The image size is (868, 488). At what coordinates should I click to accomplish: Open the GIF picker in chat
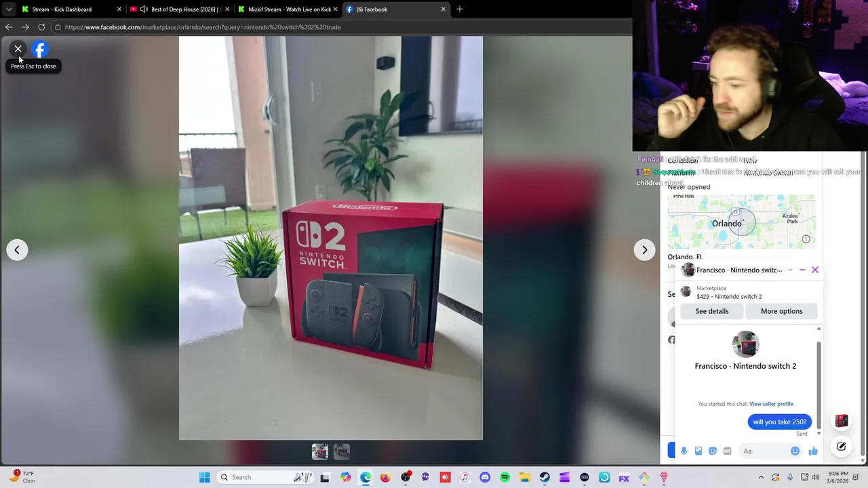[728, 451]
